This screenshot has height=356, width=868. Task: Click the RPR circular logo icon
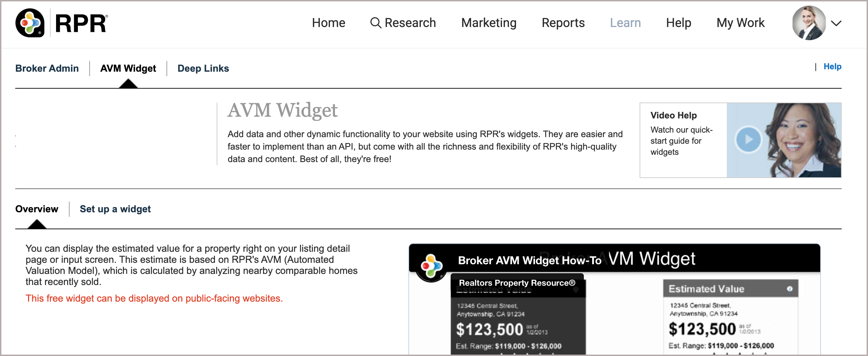(x=30, y=23)
